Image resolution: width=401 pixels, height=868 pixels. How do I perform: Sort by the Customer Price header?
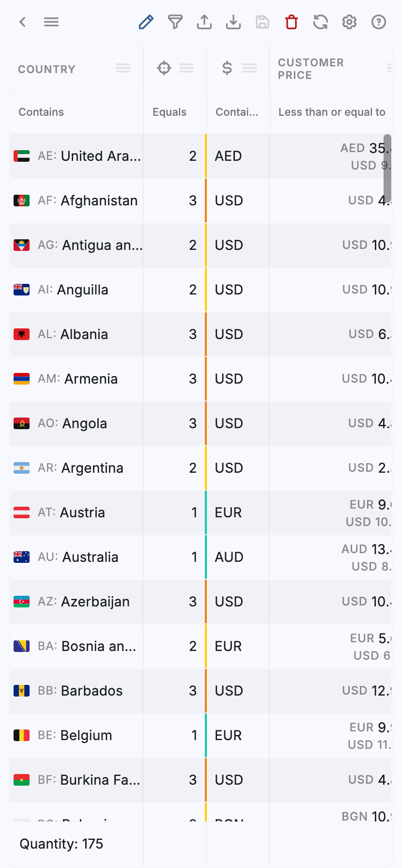coord(311,69)
